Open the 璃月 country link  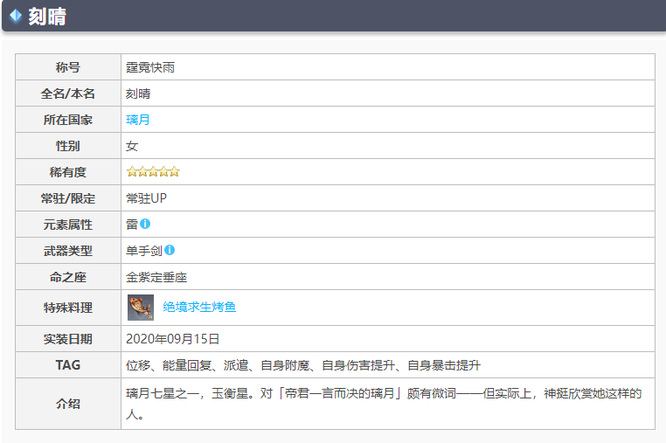[x=138, y=119]
